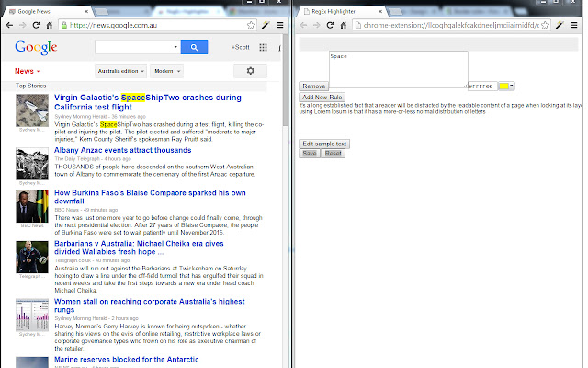Click the yellow colour swatch
588x368 pixels.
click(503, 86)
